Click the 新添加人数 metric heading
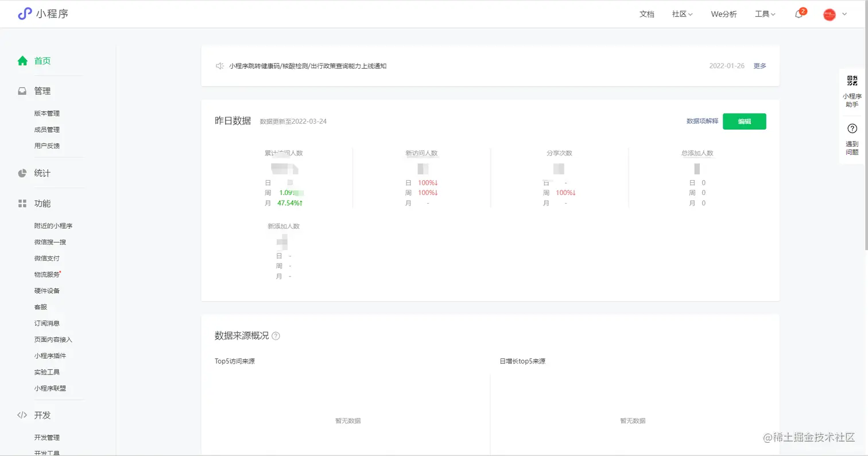Viewport: 868px width, 456px height. click(x=284, y=227)
